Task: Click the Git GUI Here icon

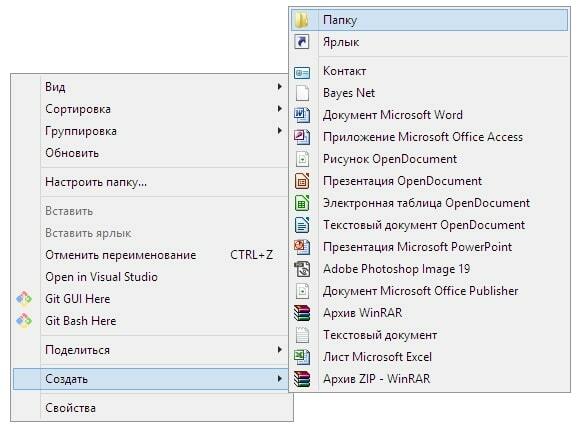Action: pyautogui.click(x=24, y=299)
